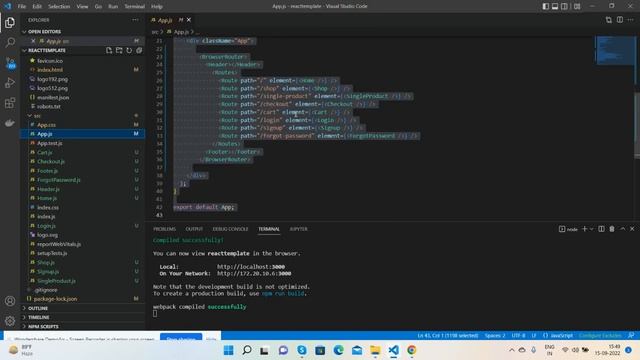Click the line and column status item
640x360 pixels.
click(x=448, y=336)
